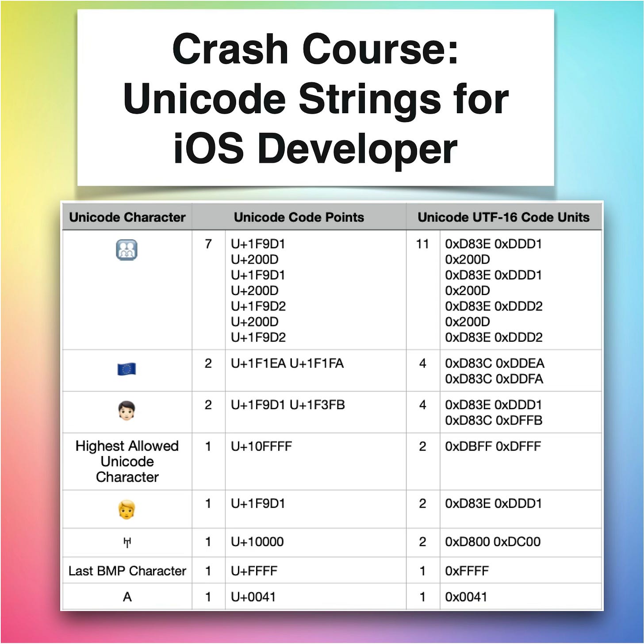
Task: Click '0xDBFF 0xDFFF' code units
Action: tap(493, 446)
